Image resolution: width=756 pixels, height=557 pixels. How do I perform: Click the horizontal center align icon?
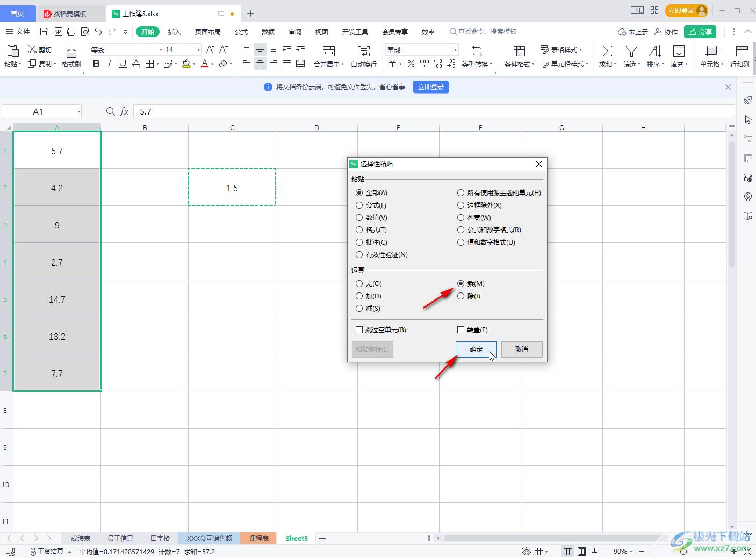[260, 64]
